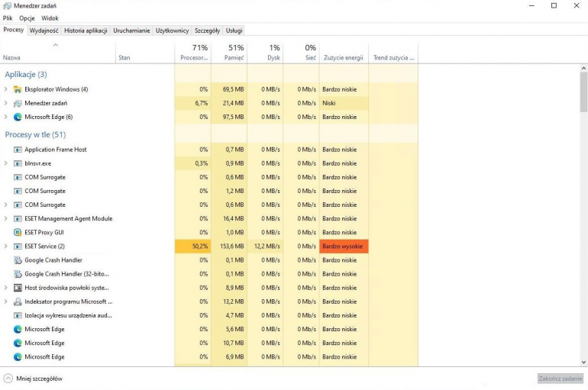The image size is (588, 390).
Task: Click the Edge icon with 5,6 MB memory
Action: click(x=18, y=329)
